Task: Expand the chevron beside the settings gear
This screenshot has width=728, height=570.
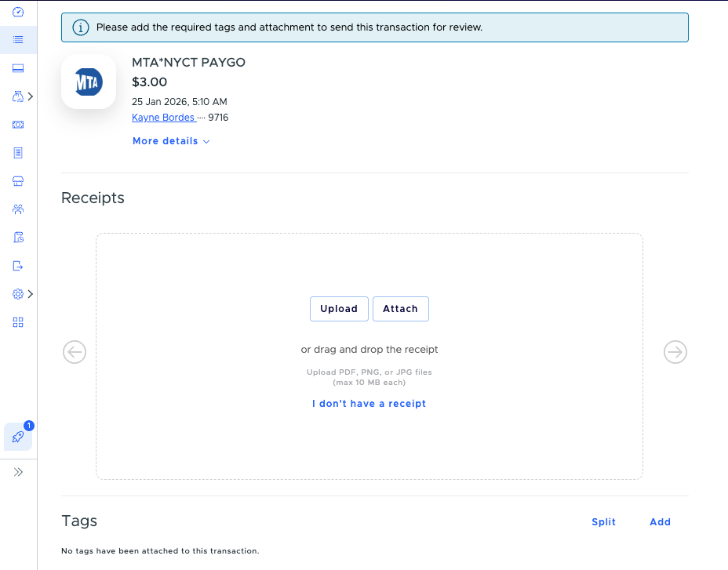Action: [31, 294]
